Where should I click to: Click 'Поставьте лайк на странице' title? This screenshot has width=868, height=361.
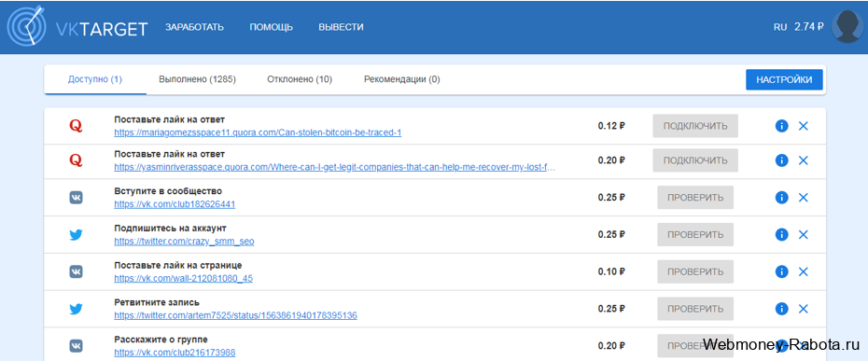coord(178,265)
